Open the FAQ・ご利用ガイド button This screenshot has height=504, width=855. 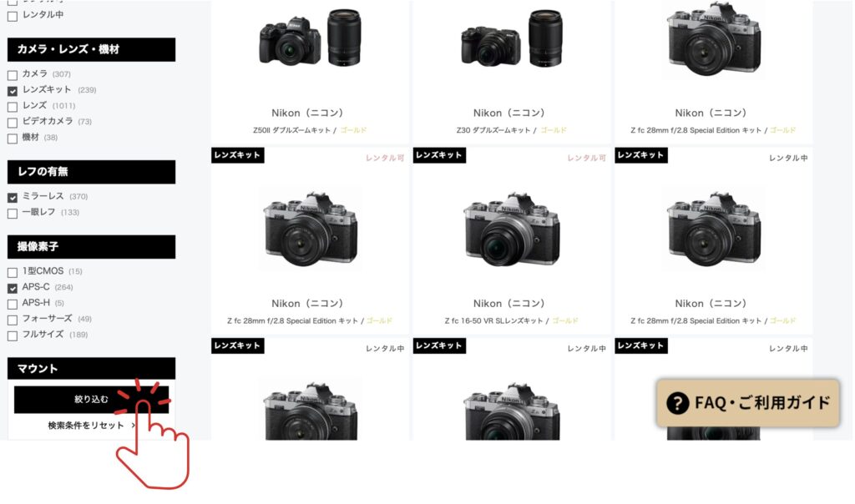(x=747, y=403)
